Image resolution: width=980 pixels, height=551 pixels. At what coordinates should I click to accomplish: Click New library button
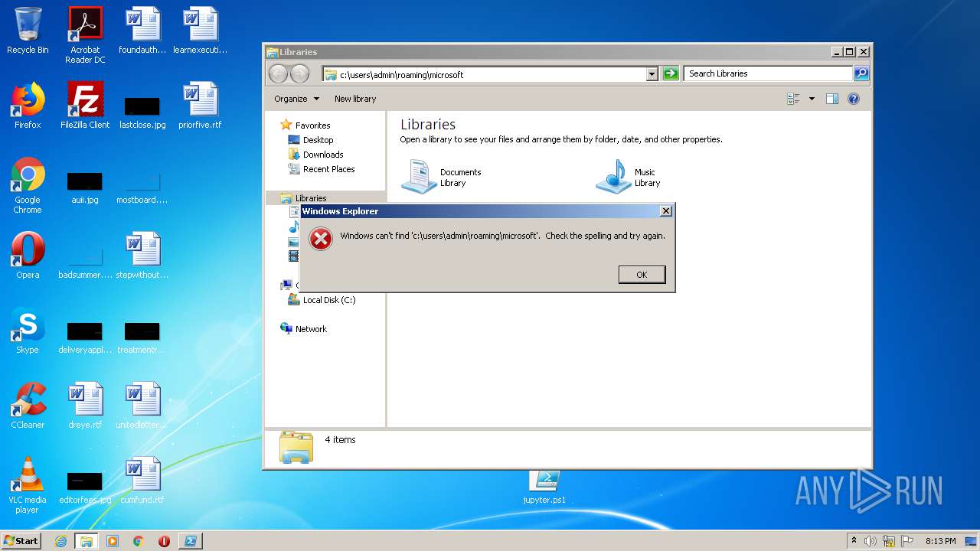(355, 99)
